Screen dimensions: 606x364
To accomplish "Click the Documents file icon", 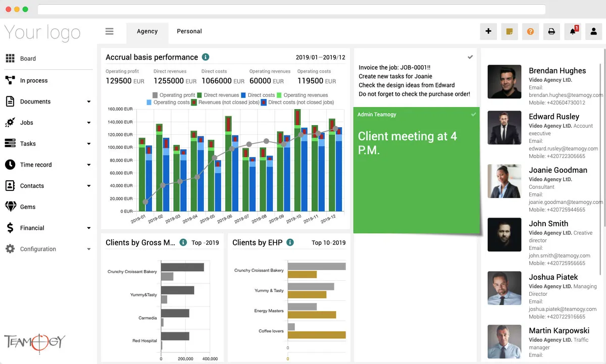I will (x=10, y=101).
